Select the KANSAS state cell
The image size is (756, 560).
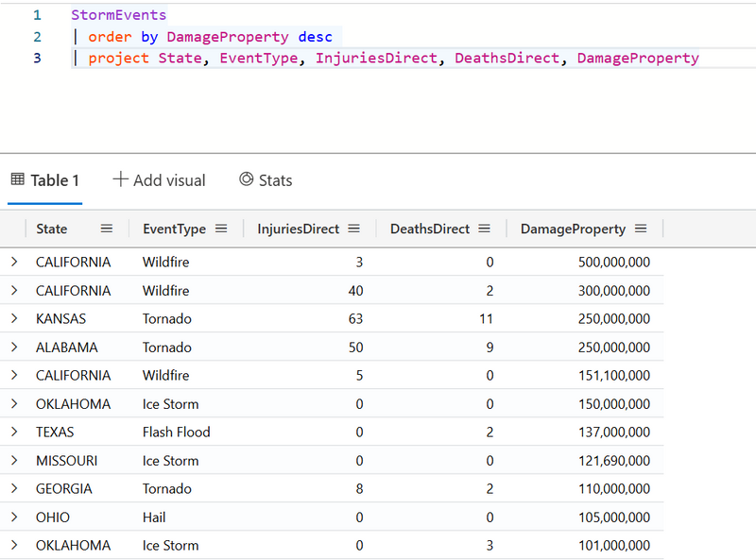pos(60,318)
